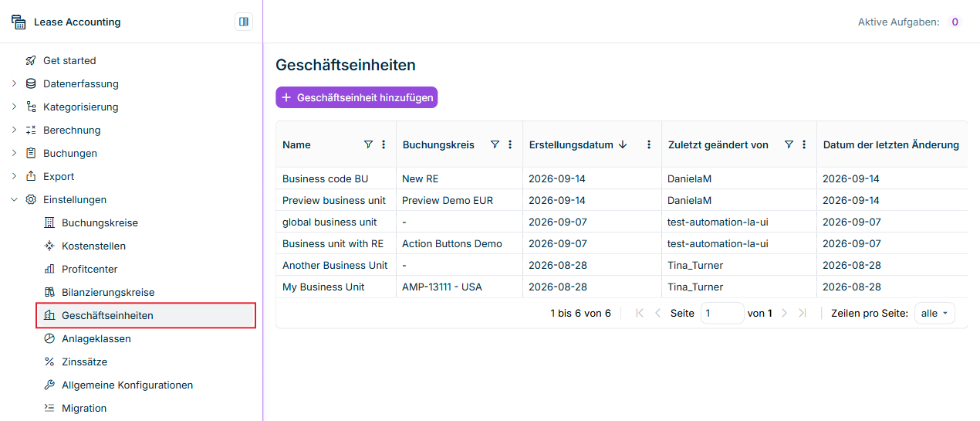
Task: Click the gear icon beside Einstellungen
Action: [31, 199]
